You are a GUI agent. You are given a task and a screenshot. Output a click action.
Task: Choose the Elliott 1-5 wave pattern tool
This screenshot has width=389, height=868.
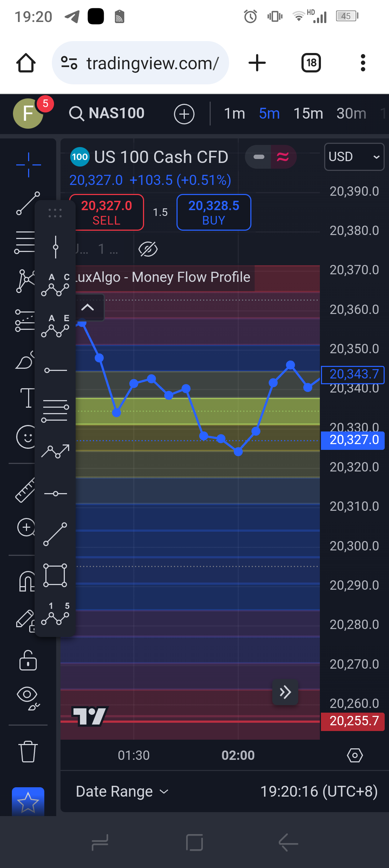pos(55,615)
